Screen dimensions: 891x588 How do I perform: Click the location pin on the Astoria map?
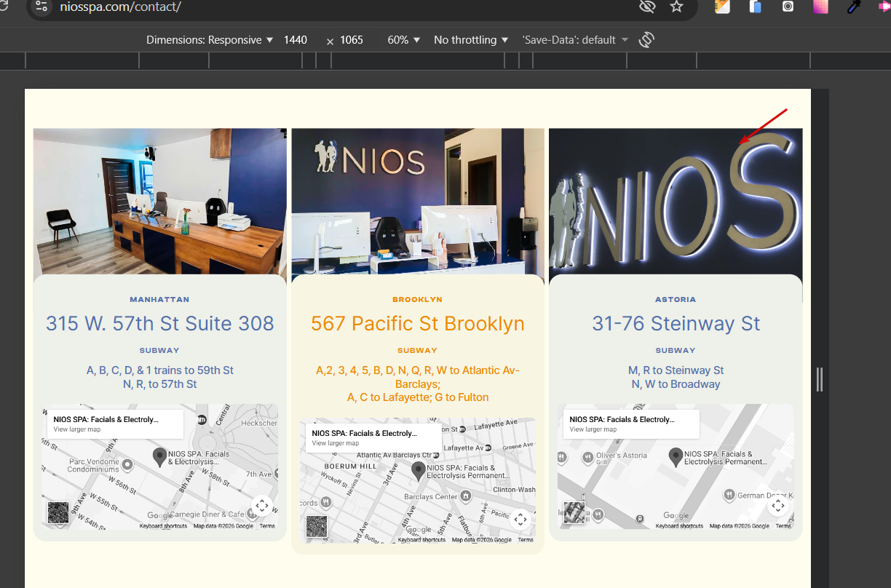(x=676, y=457)
